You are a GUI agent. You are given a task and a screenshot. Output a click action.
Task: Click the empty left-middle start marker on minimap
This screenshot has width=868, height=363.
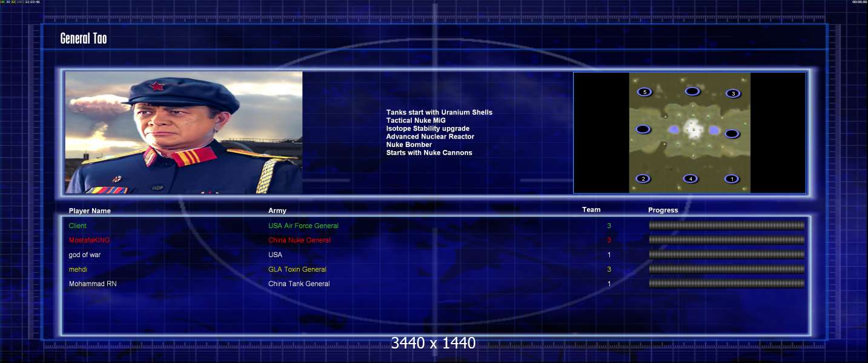[x=643, y=129]
